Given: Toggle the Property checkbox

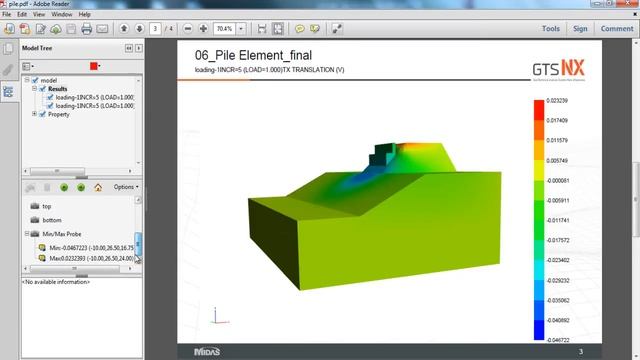Looking at the screenshot, I should (42, 114).
